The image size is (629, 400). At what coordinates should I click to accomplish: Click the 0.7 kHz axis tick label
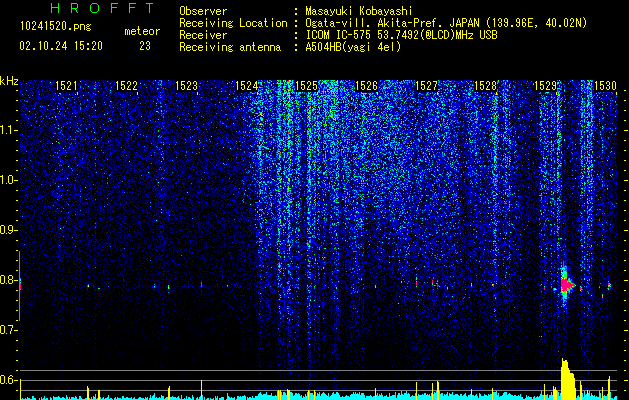point(9,330)
